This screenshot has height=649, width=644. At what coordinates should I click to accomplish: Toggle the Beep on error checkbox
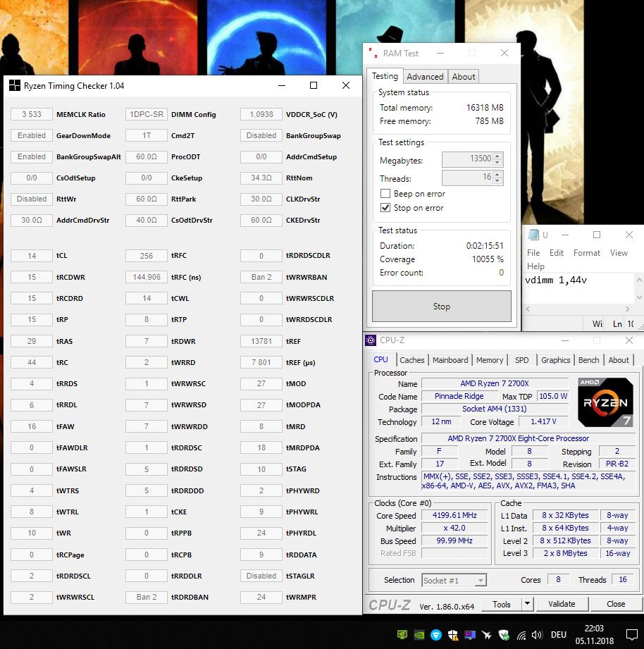pyautogui.click(x=385, y=193)
